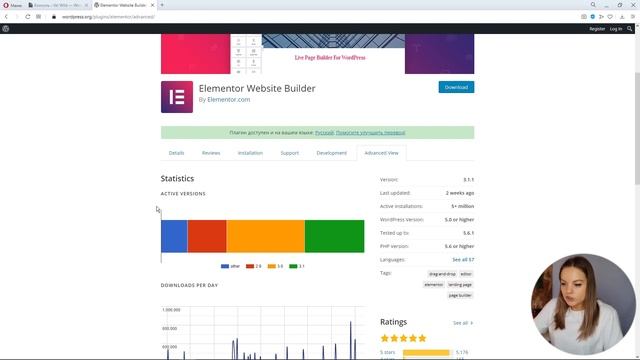This screenshot has height=360, width=640.
Task: Select the Advanced View tab
Action: point(381,153)
